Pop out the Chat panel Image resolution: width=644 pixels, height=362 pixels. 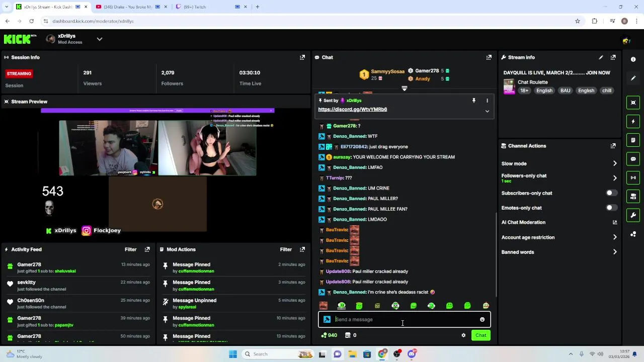click(489, 57)
